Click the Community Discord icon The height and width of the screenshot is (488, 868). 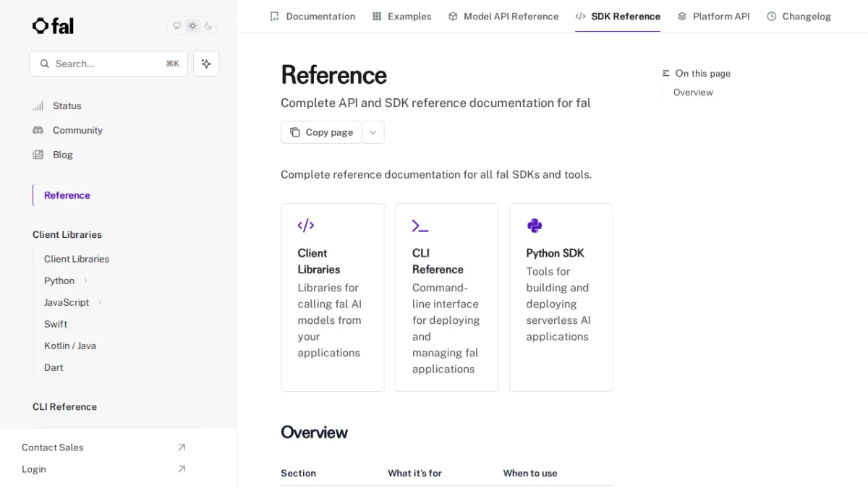point(38,130)
